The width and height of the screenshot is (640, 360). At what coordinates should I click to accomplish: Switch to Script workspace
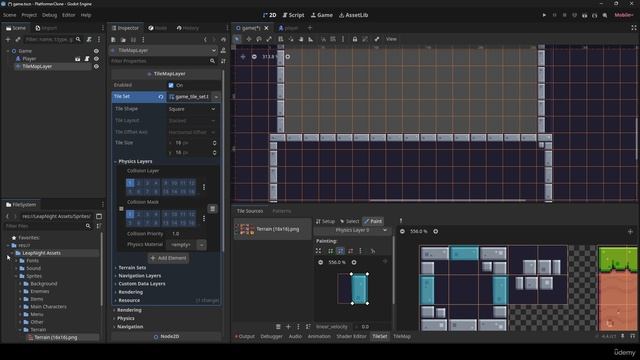pos(293,15)
